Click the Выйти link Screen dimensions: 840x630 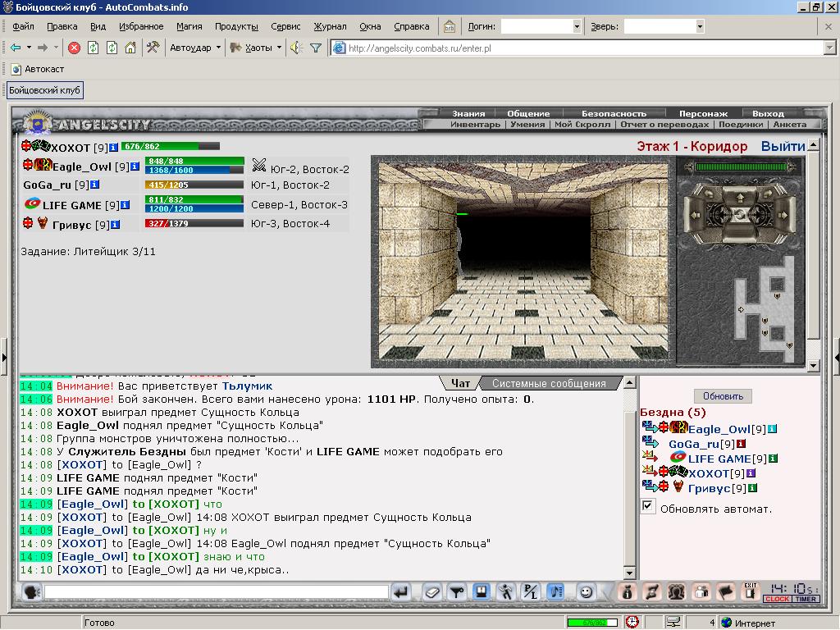pyautogui.click(x=783, y=146)
